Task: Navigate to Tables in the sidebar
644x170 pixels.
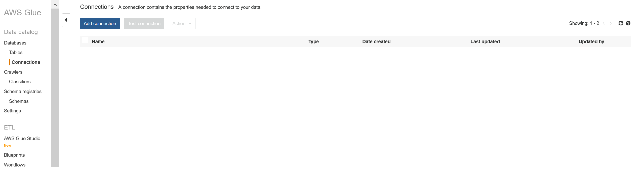Action: (16, 53)
